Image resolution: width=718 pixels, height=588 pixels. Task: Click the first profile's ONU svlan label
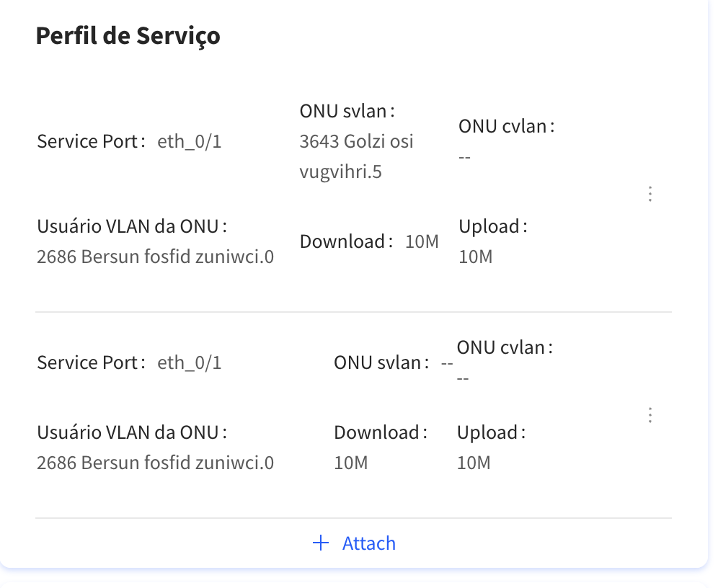pyautogui.click(x=347, y=112)
